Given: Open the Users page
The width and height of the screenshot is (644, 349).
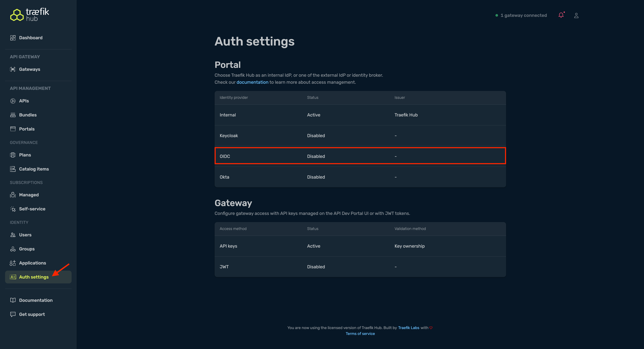Looking at the screenshot, I should coord(25,235).
